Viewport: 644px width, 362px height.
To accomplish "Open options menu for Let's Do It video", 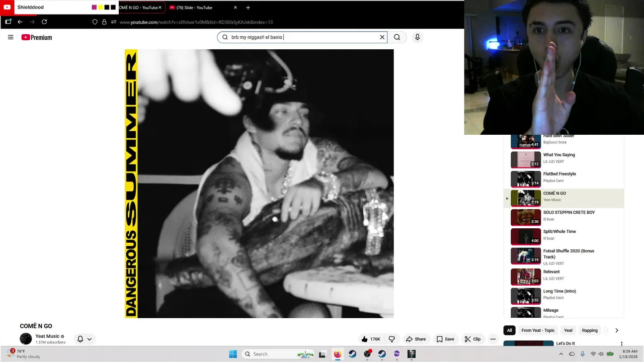I will point(621,344).
